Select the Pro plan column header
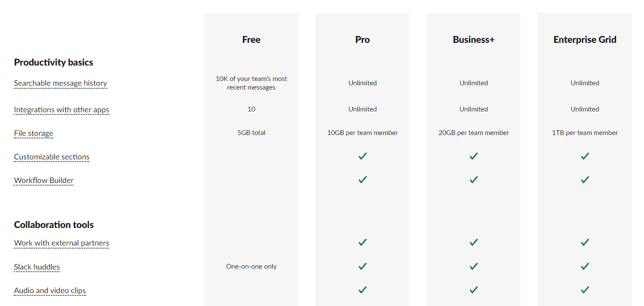 coord(362,39)
